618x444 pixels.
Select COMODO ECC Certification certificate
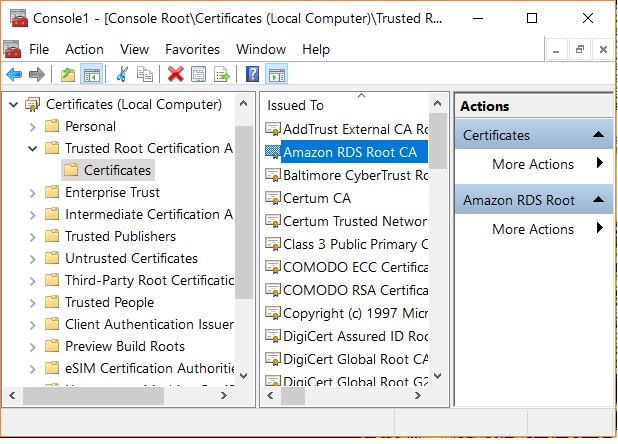point(347,267)
